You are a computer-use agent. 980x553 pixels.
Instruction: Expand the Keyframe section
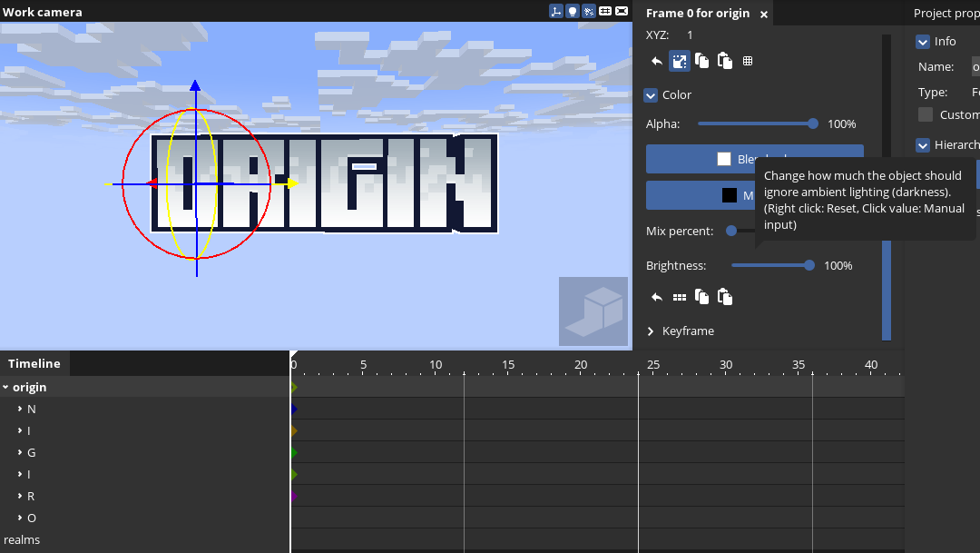point(651,331)
